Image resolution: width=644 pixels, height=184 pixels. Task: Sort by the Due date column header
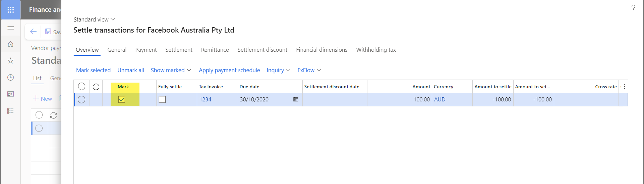point(249,87)
